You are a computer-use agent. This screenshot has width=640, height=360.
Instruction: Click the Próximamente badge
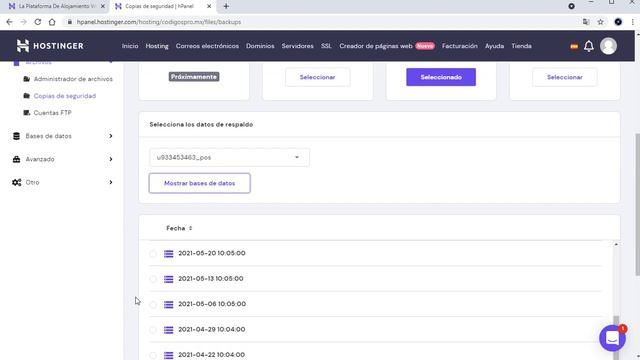click(194, 77)
